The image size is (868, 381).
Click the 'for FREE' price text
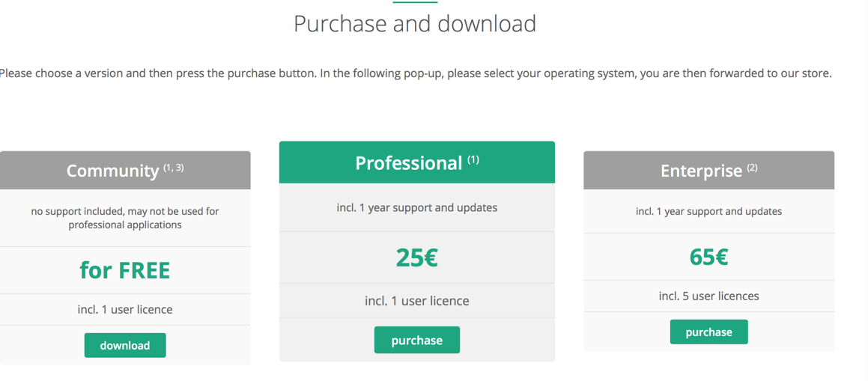(125, 269)
